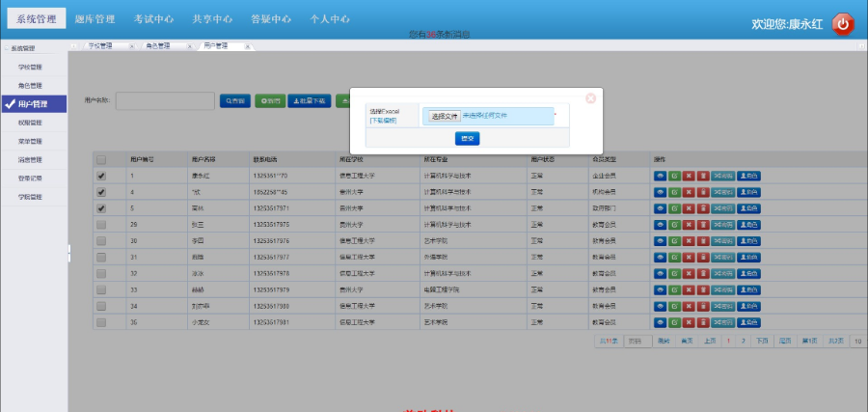Click the new messages notification text

(440, 35)
